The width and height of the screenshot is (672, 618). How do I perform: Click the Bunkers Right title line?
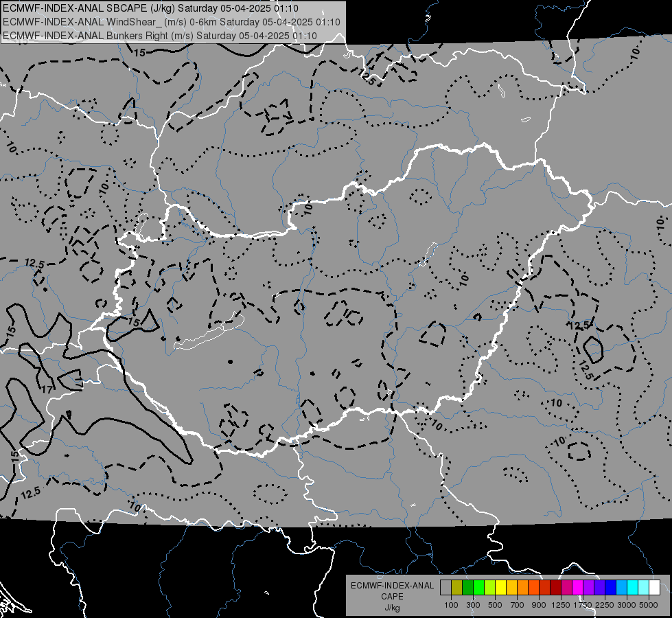point(160,36)
